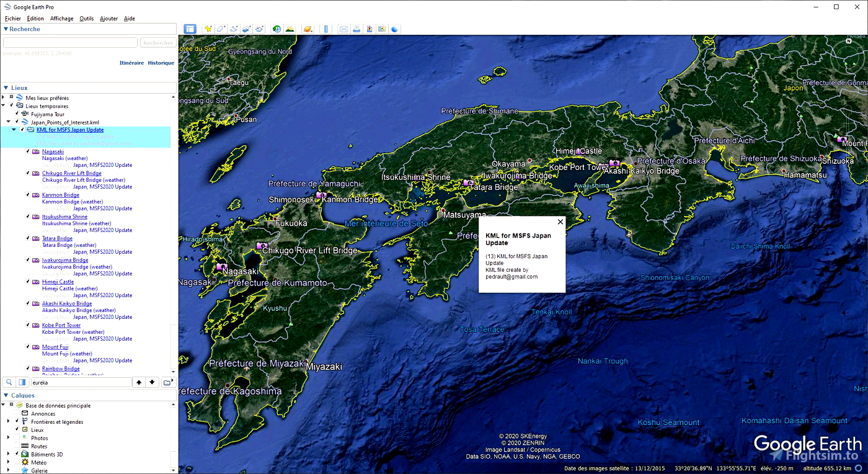Collapse the Japan_Points_of_Interest.kml node
The image size is (868, 474).
click(9, 122)
